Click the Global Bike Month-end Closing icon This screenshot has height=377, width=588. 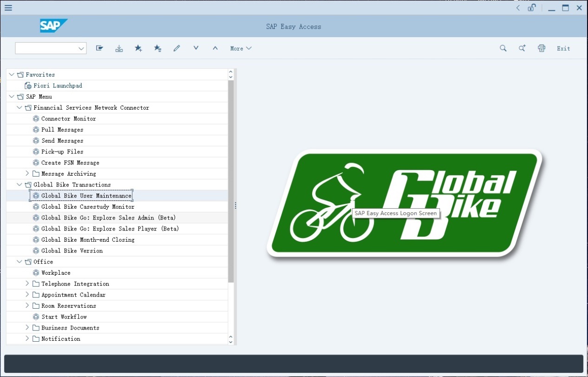click(36, 240)
